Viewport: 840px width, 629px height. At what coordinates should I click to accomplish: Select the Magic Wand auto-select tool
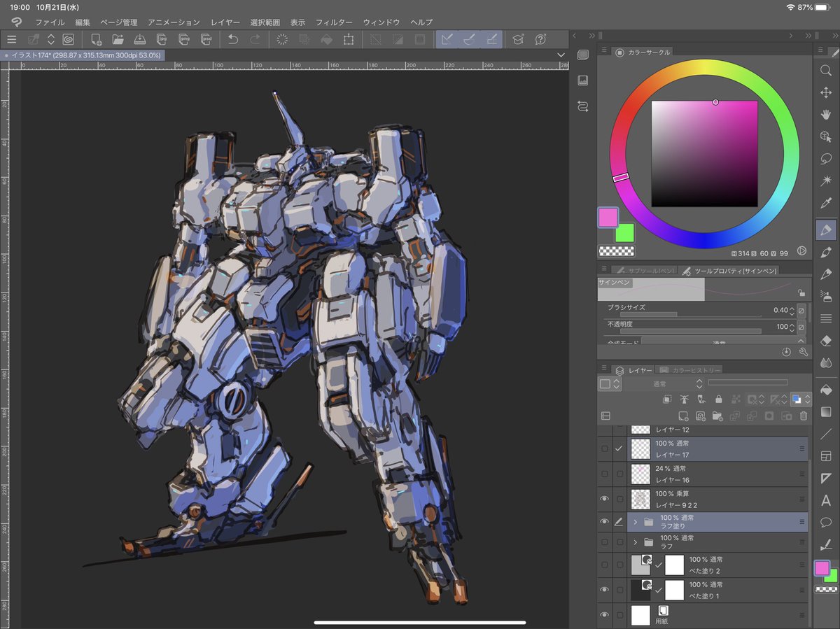826,181
